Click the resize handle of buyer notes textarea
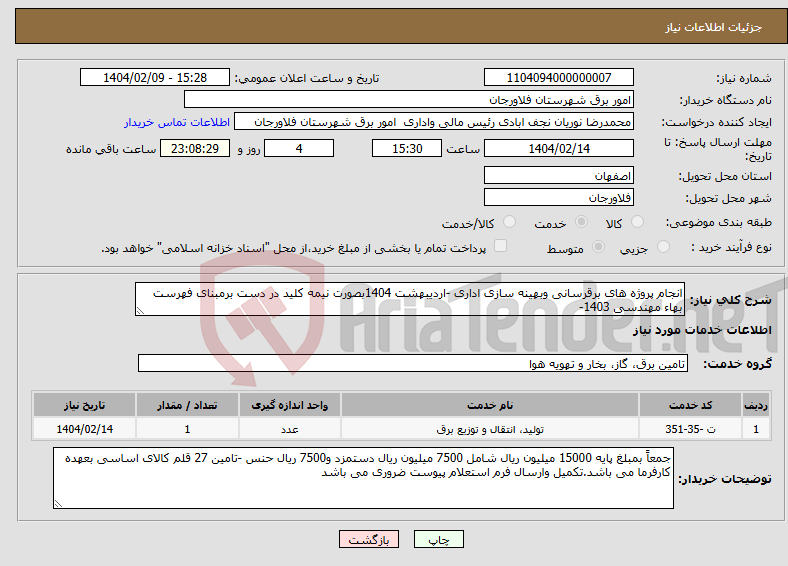Screen dimensions: 788x566 click(58, 503)
